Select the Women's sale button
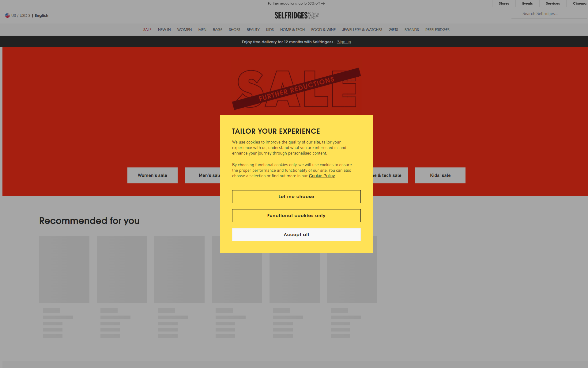This screenshot has height=368, width=588. click(153, 175)
